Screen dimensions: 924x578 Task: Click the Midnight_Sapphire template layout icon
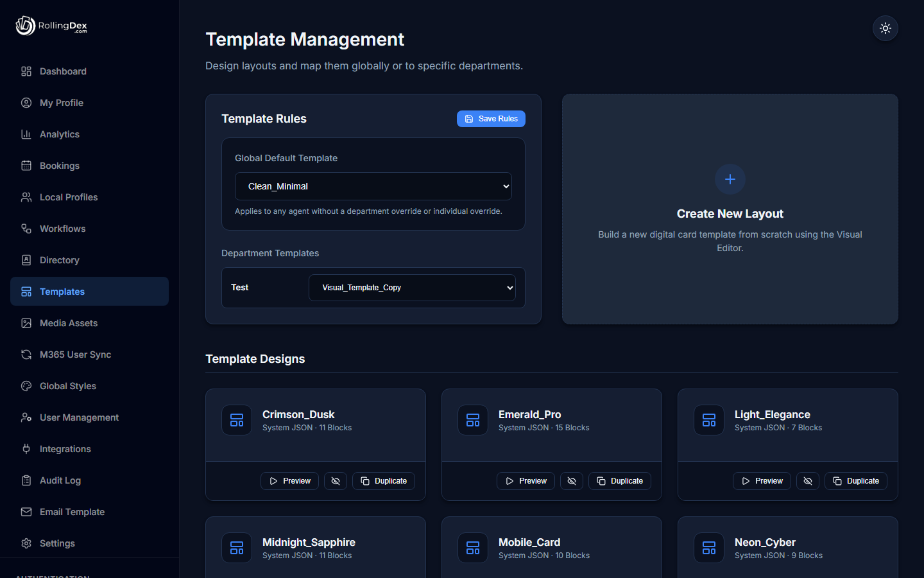click(x=237, y=548)
